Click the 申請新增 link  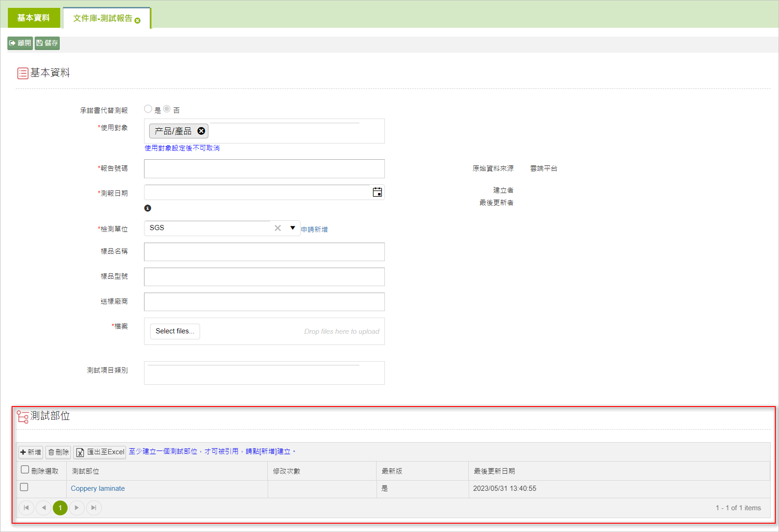(314, 229)
